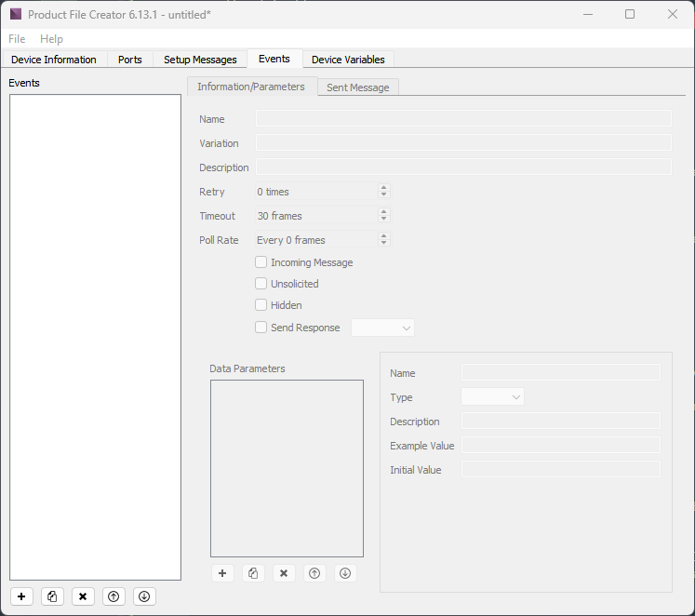Image resolution: width=695 pixels, height=616 pixels.
Task: Duplicate the selected event in Events list
Action: click(53, 596)
